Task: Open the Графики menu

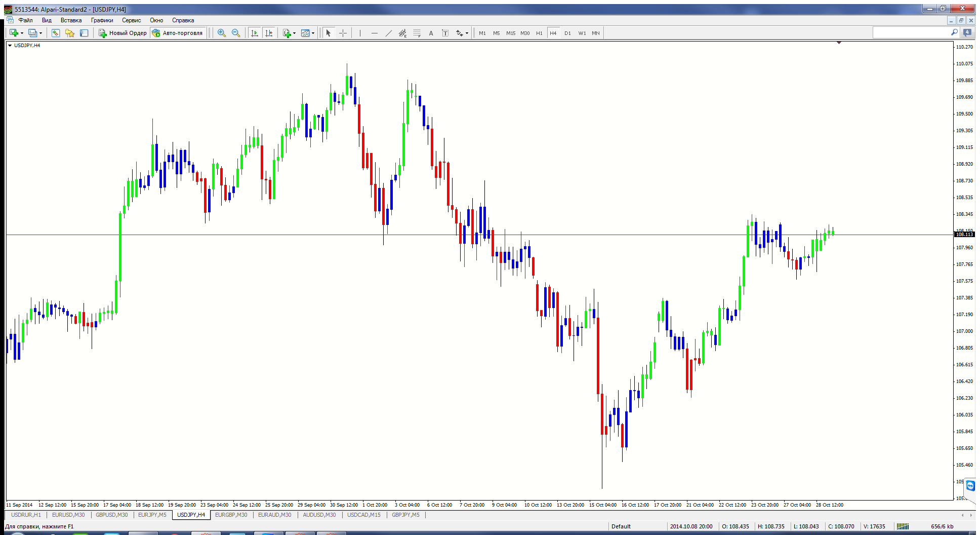Action: click(x=102, y=20)
